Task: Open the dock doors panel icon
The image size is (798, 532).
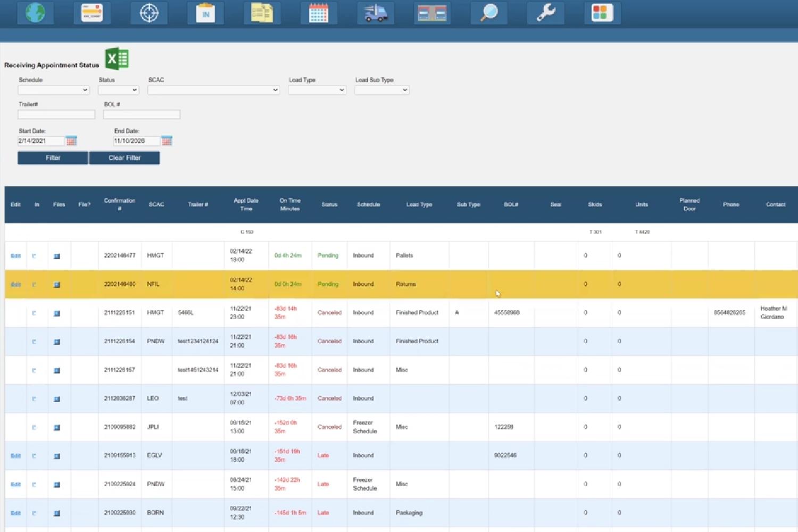Action: click(x=431, y=13)
